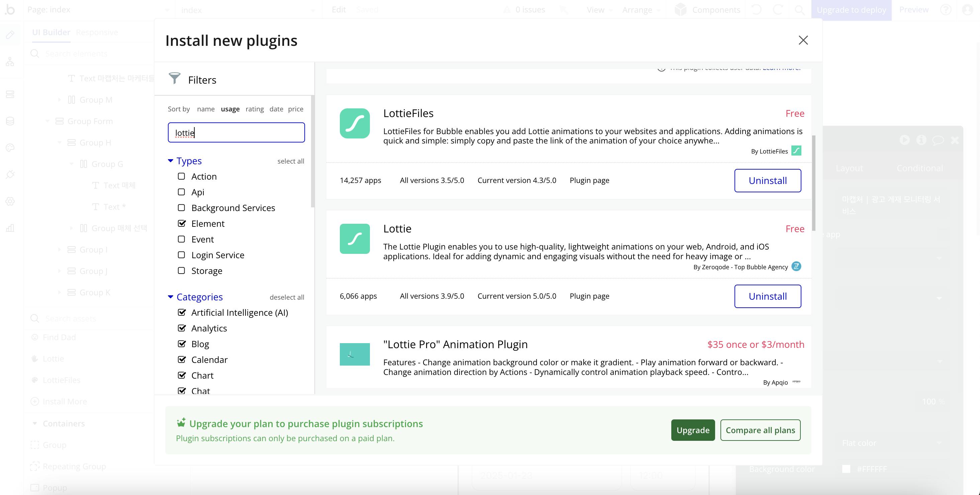Click the search magnifier in top bar
The image size is (980, 495).
coord(799,10)
